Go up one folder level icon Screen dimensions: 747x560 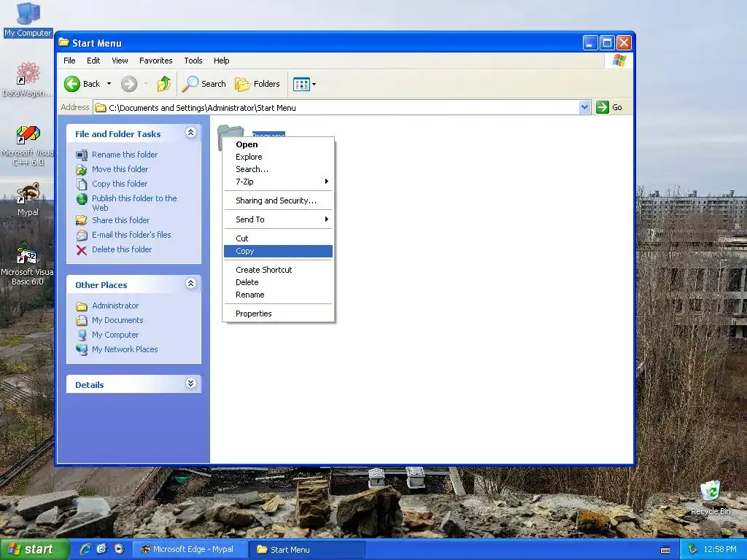coord(164,84)
